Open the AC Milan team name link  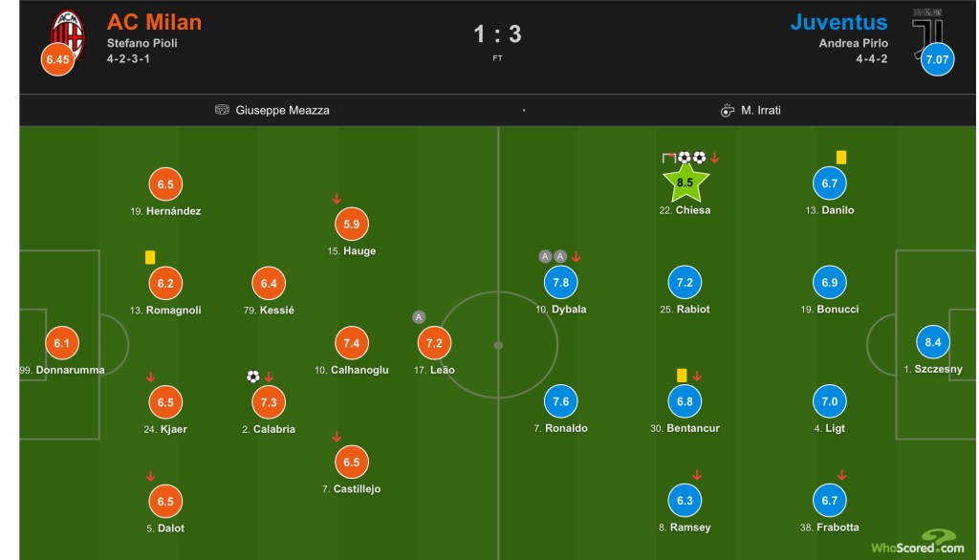tap(154, 22)
